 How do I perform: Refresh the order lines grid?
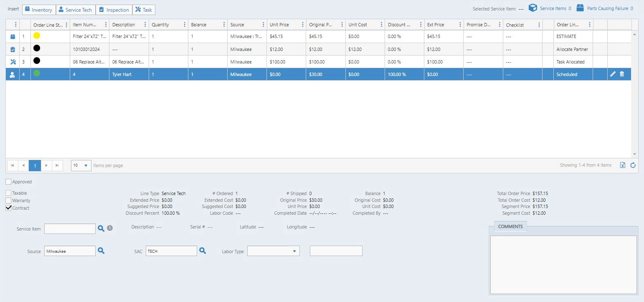click(633, 165)
